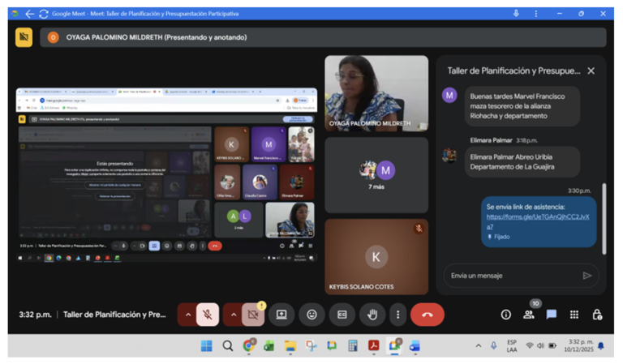Click the '7 más' participants tile

(376, 174)
